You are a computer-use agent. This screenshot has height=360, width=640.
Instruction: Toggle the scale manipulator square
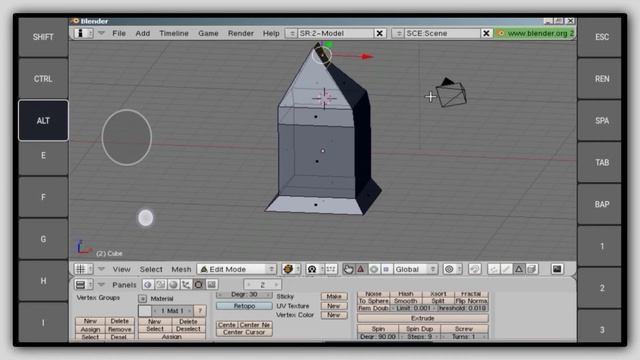pos(386,269)
